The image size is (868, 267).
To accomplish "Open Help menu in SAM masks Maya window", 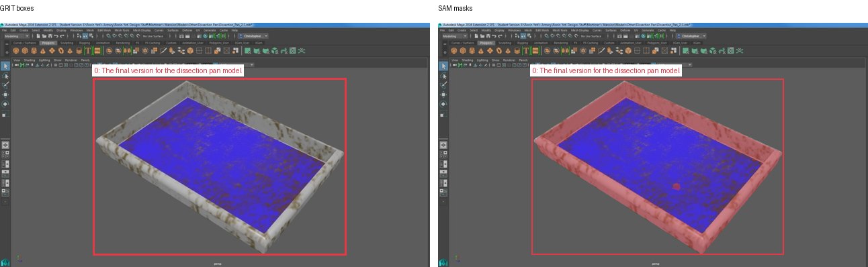I will tap(672, 30).
